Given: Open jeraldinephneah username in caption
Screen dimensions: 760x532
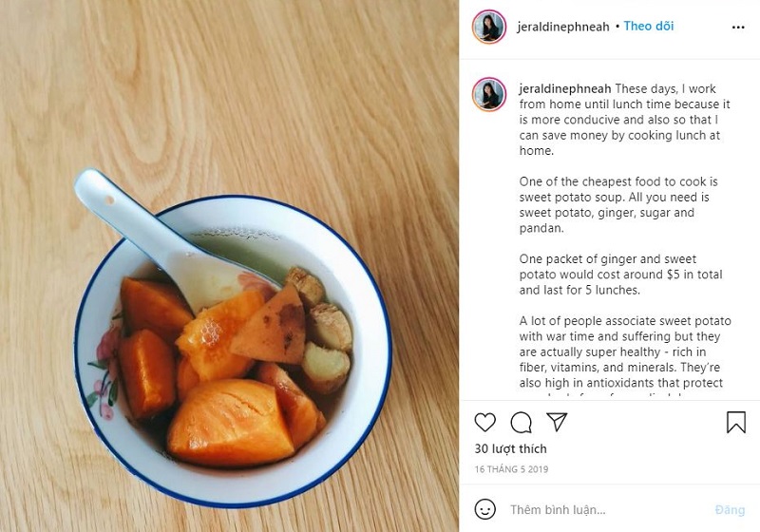Looking at the screenshot, I should [x=565, y=88].
